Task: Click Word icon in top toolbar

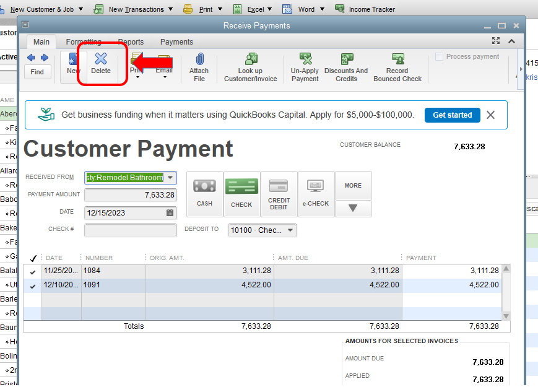Action: (287, 9)
